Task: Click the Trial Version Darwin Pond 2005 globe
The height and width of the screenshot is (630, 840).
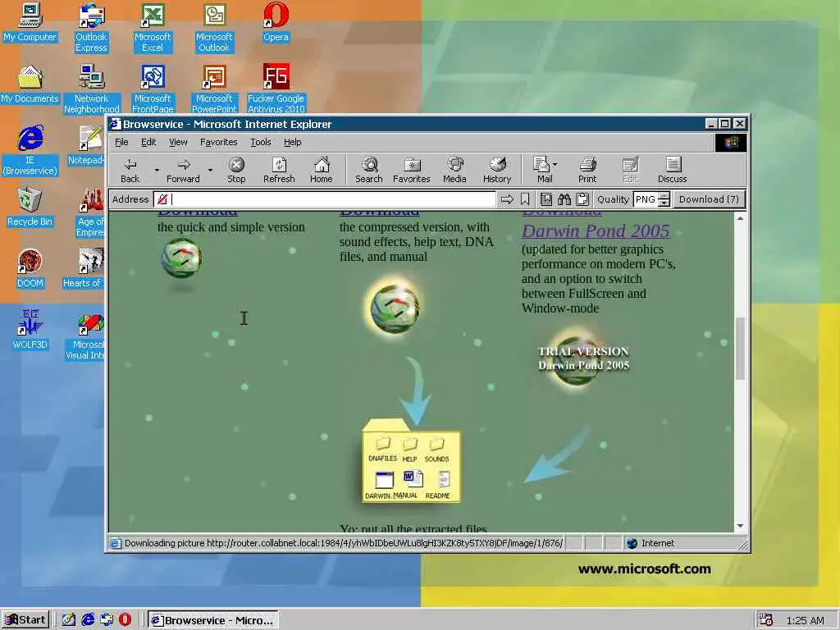Action: pos(583,359)
